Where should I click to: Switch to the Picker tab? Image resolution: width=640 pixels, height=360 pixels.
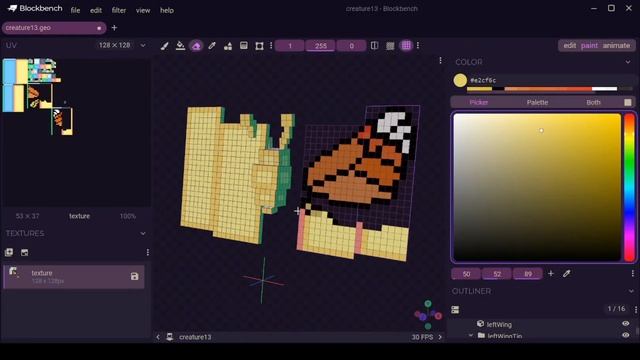(478, 102)
